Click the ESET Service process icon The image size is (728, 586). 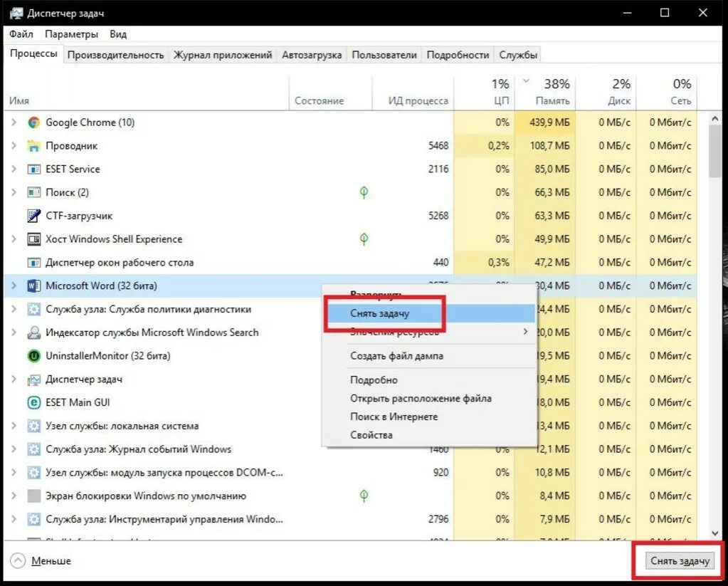click(x=33, y=169)
